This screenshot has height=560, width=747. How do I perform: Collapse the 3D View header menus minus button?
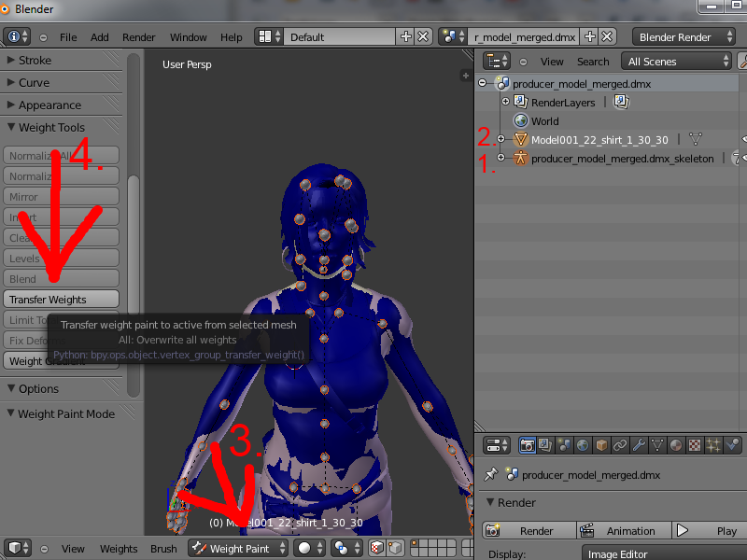pos(44,549)
